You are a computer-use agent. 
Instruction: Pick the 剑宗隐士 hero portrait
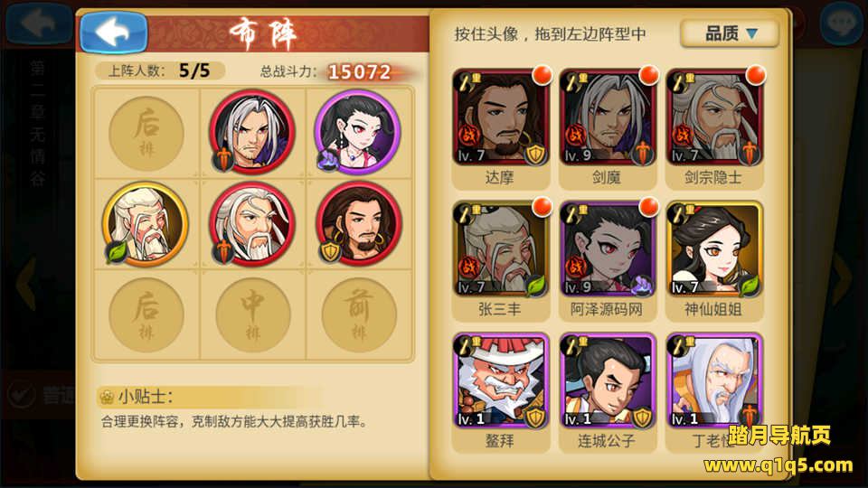click(x=714, y=117)
